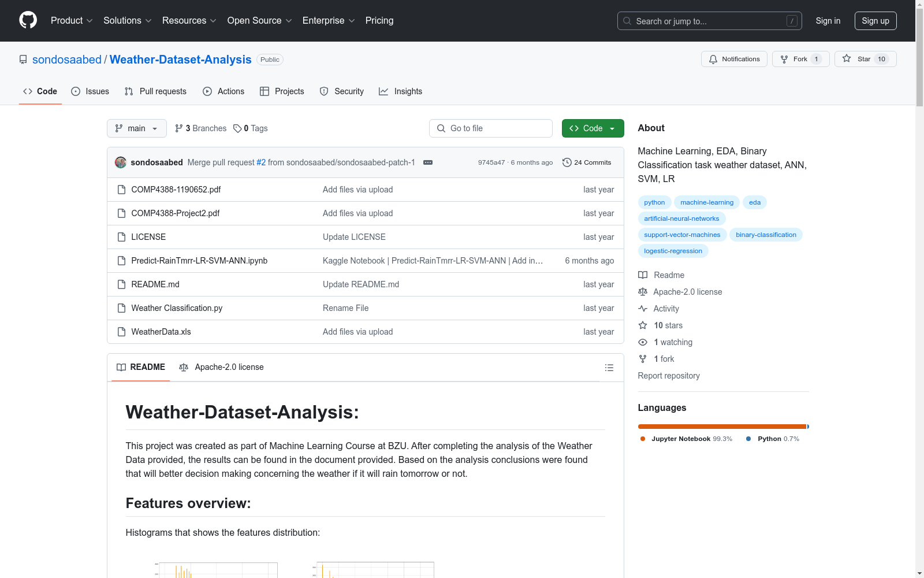This screenshot has height=578, width=924.
Task: Click the star icon beside 10 stars
Action: click(x=643, y=325)
